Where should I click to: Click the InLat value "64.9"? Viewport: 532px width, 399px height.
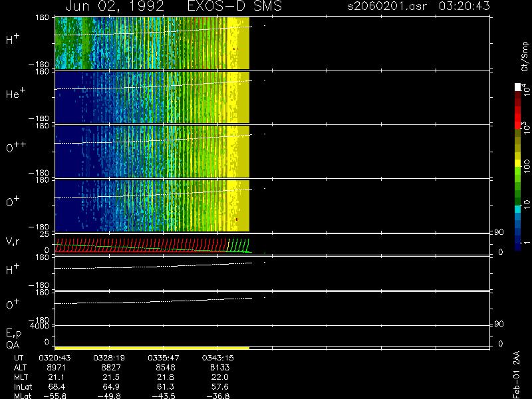tap(111, 386)
